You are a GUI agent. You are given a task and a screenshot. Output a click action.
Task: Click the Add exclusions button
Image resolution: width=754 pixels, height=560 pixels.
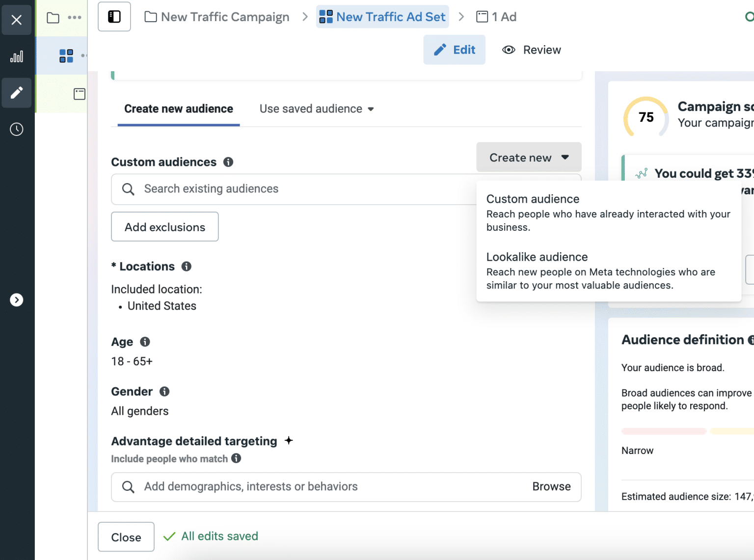coord(164,227)
